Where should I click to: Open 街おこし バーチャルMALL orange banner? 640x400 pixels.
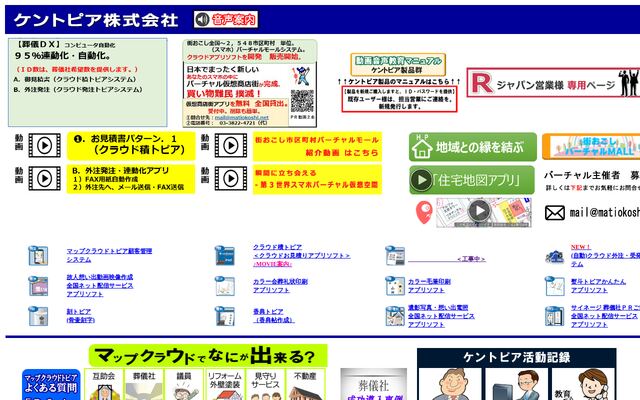click(591, 147)
